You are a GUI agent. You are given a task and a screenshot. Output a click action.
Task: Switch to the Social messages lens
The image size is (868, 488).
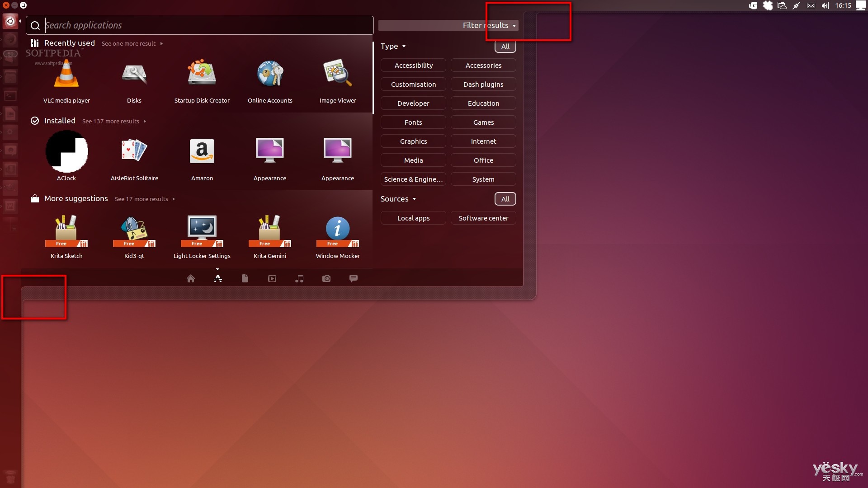(x=354, y=278)
